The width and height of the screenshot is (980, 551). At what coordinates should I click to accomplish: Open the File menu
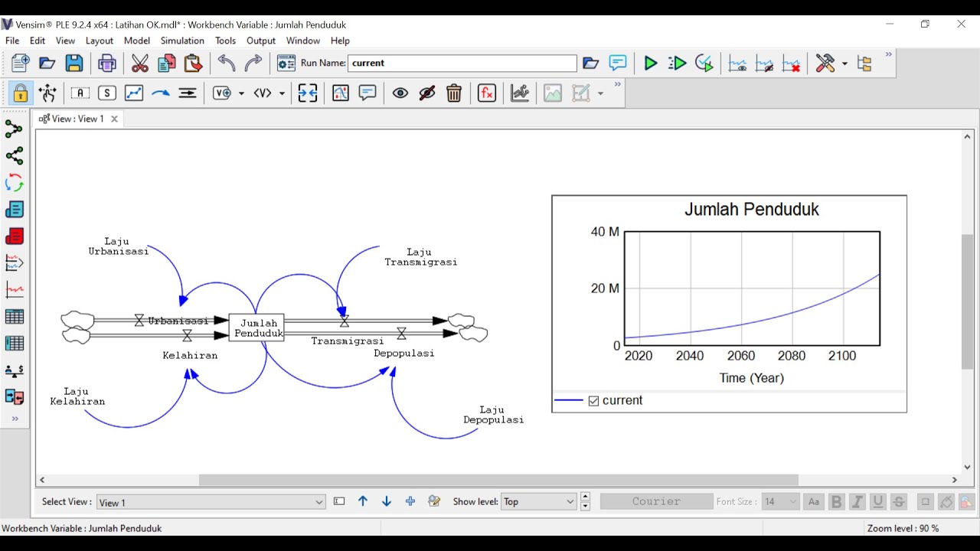pos(12,41)
